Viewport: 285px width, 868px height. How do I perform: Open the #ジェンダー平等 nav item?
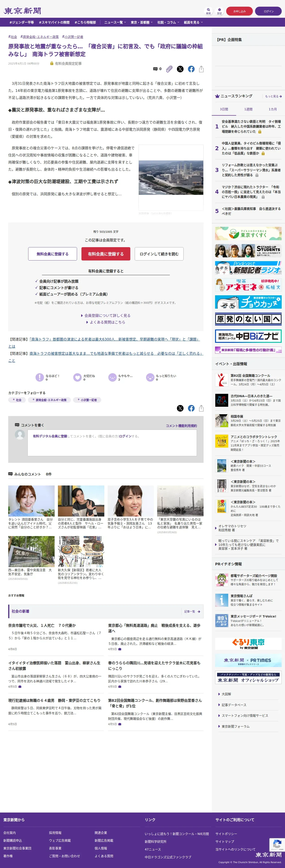point(22,22)
